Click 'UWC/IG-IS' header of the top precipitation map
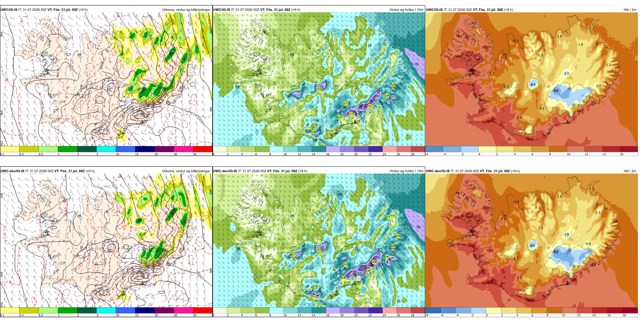 point(9,9)
